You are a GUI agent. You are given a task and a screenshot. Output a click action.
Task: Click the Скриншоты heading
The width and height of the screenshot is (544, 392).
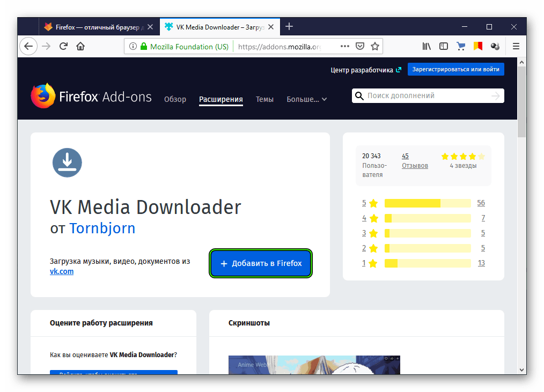tap(249, 323)
